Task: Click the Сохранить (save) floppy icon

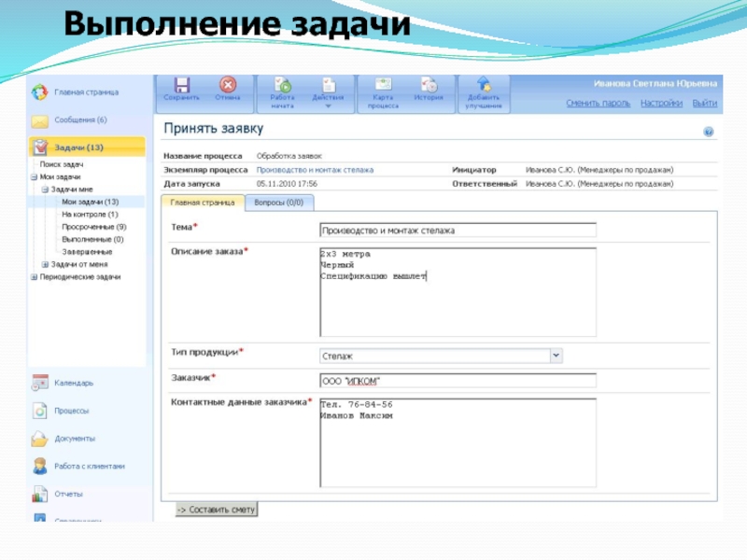Action: [182, 85]
